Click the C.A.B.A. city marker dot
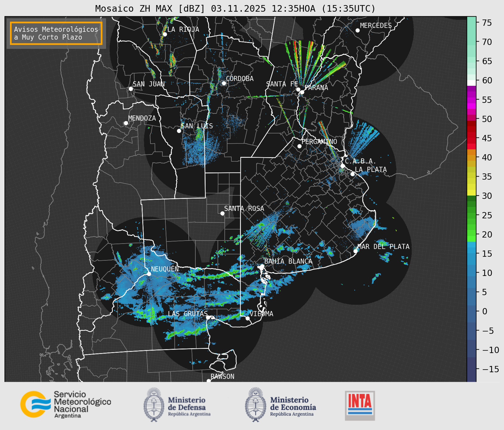504x430 pixels. coord(343,166)
